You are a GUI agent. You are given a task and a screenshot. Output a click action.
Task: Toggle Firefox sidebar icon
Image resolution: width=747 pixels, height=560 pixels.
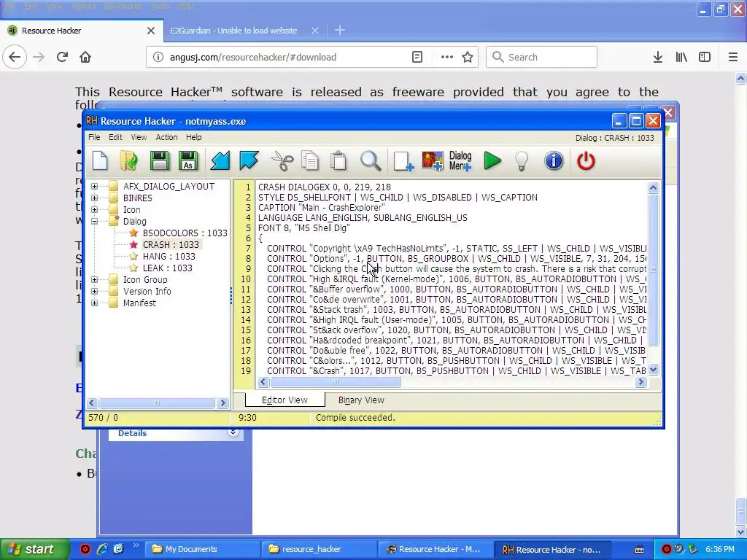(x=705, y=57)
